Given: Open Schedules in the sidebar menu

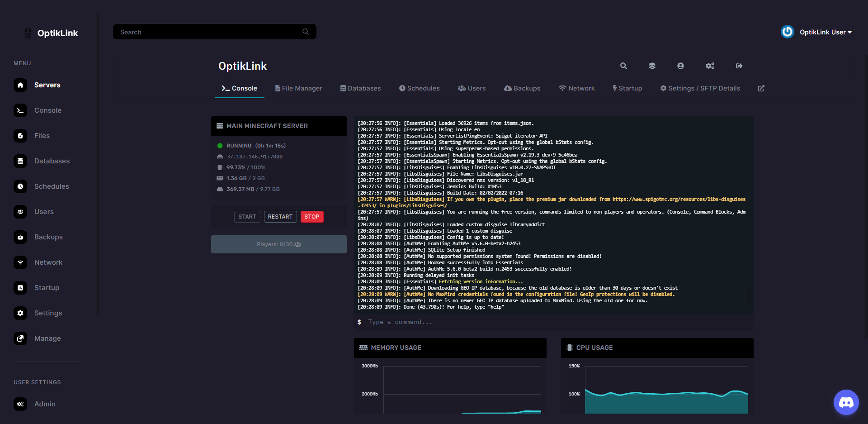Looking at the screenshot, I should (41, 186).
